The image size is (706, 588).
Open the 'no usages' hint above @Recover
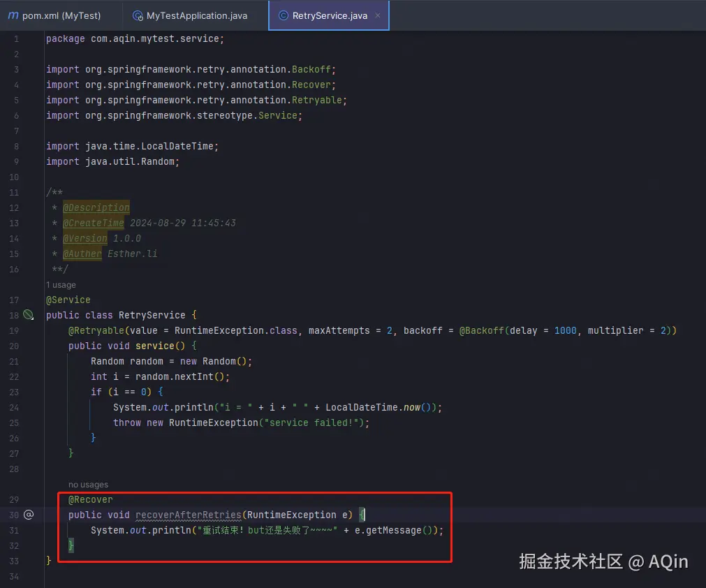tap(88, 485)
